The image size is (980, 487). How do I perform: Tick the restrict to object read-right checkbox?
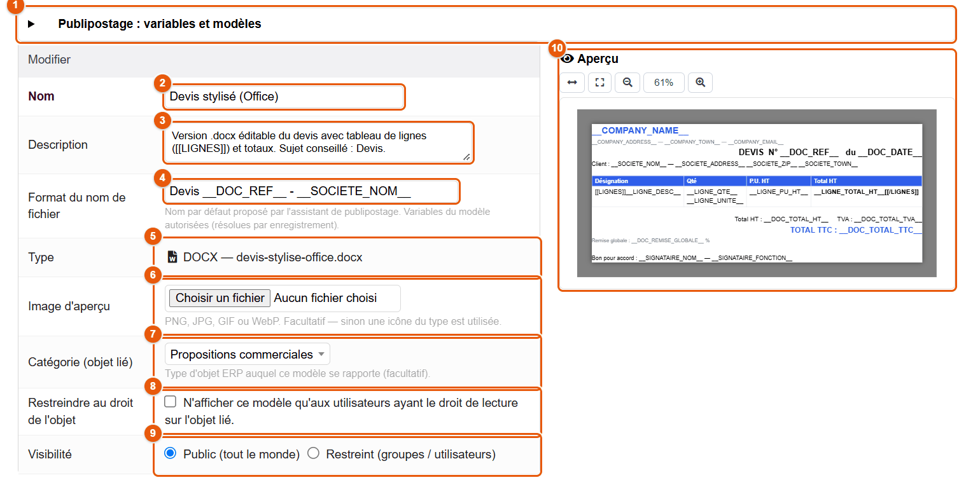[x=170, y=402]
